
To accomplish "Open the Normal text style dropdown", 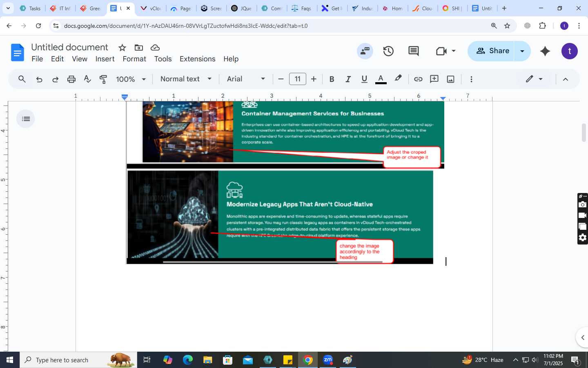I will [x=186, y=79].
